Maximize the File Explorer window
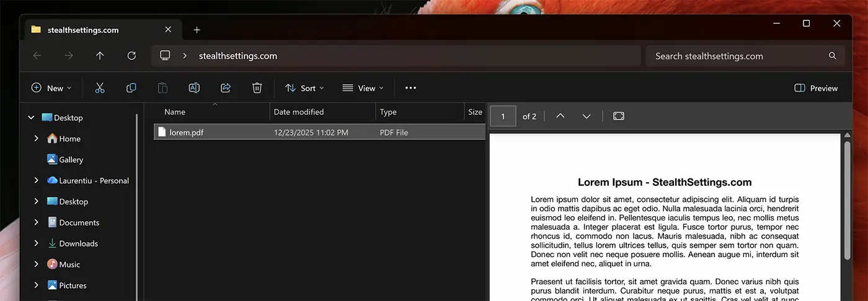 (806, 24)
